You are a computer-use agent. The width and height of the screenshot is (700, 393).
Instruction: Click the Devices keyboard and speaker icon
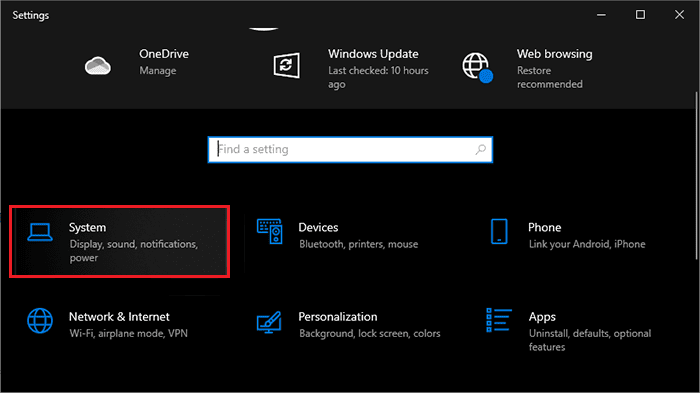(270, 231)
